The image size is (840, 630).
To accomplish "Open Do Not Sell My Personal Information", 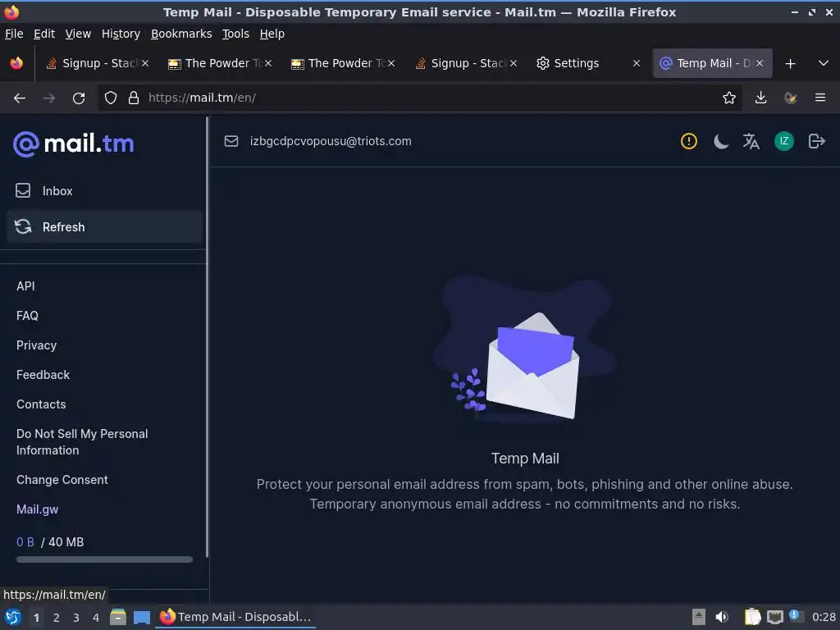I will pyautogui.click(x=82, y=442).
